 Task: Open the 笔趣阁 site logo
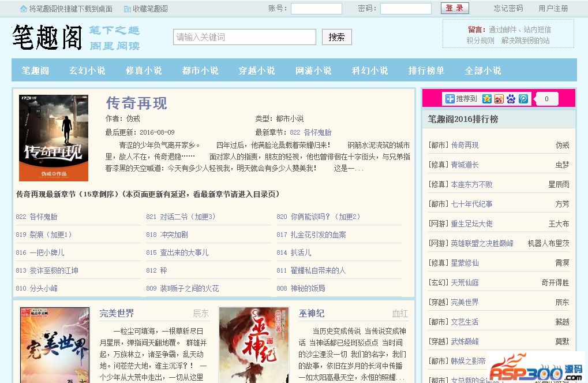47,38
